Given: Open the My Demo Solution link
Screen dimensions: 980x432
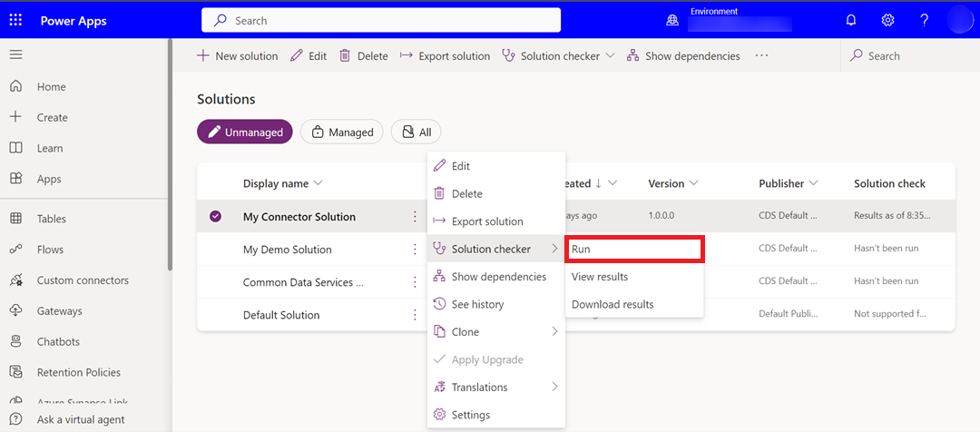Looking at the screenshot, I should click(x=287, y=250).
